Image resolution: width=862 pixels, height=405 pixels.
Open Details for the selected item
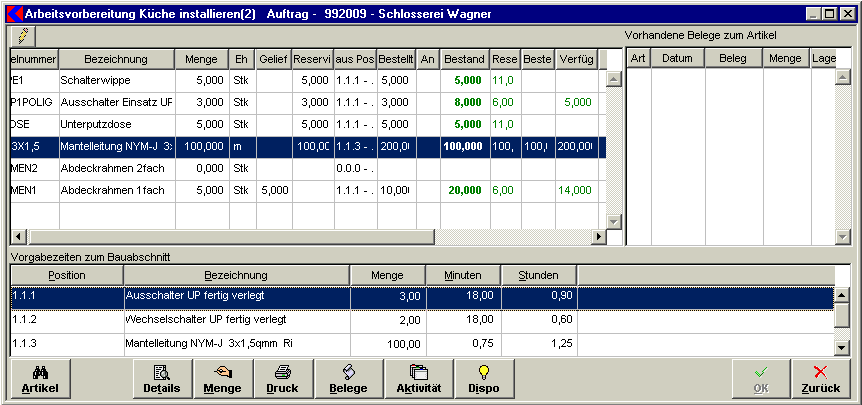point(161,378)
